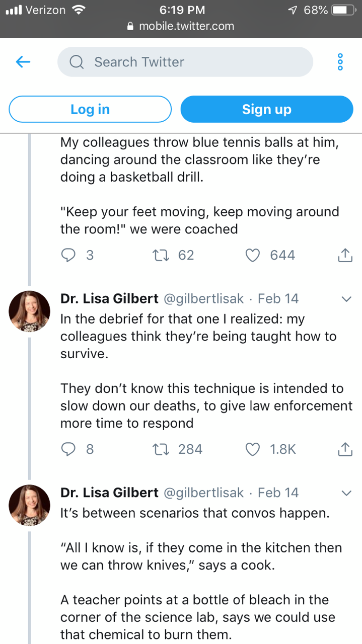362x644 pixels.
Task: Open the three-dot overflow menu
Action: tap(340, 62)
